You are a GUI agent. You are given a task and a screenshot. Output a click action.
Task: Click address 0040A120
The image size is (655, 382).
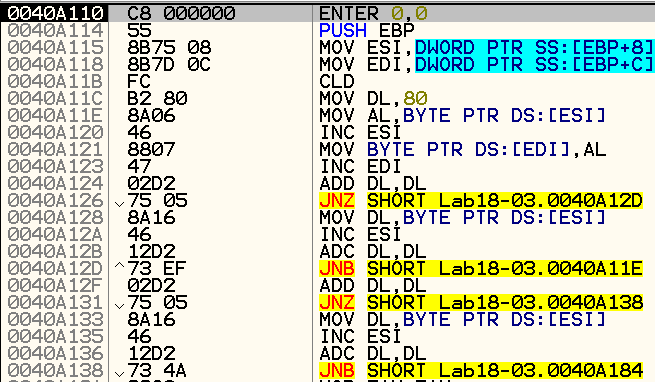click(x=55, y=132)
